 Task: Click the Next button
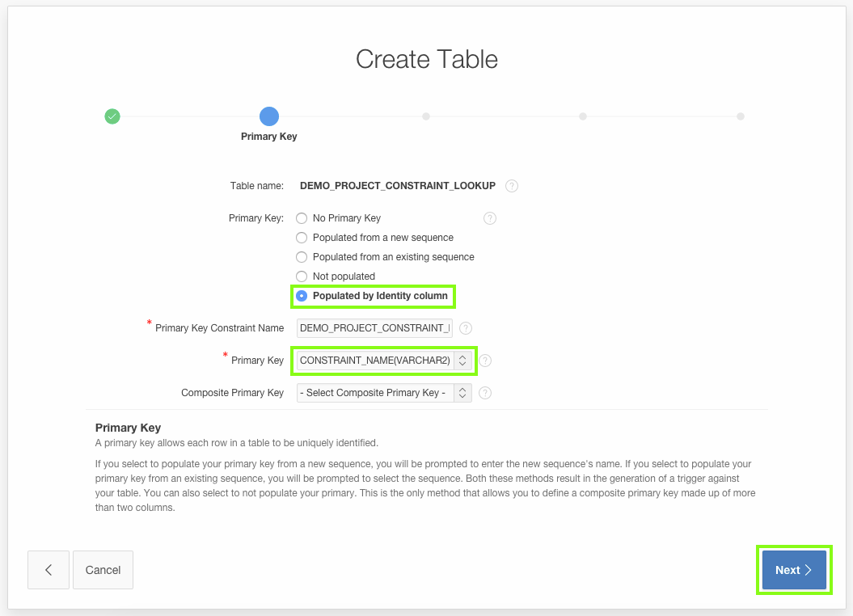click(x=794, y=570)
